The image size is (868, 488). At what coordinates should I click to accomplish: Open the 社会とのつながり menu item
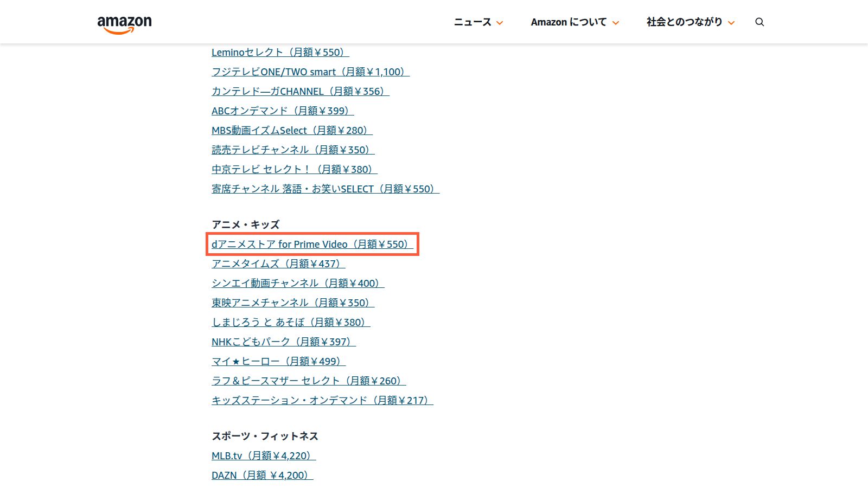[684, 22]
